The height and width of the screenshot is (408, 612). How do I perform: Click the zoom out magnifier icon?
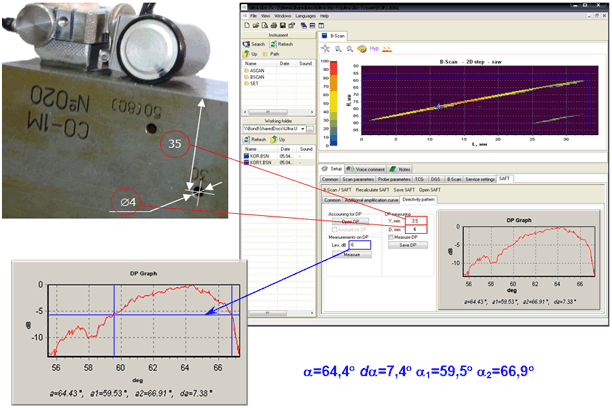(349, 47)
